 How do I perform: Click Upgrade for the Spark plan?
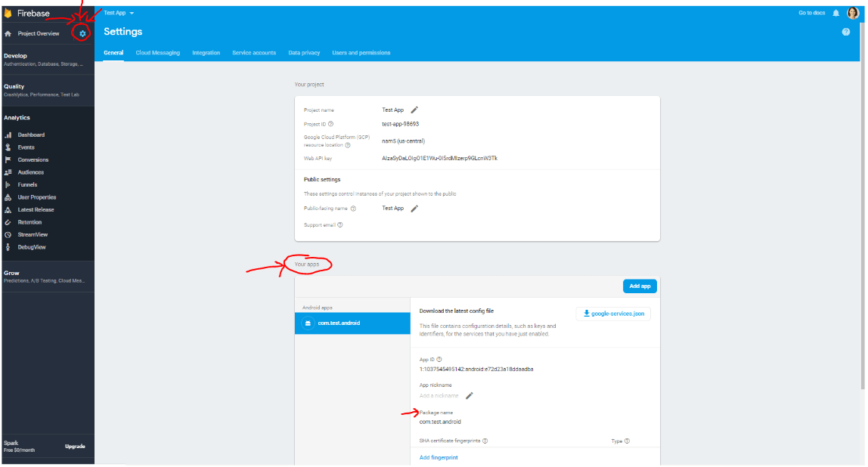tap(75, 446)
